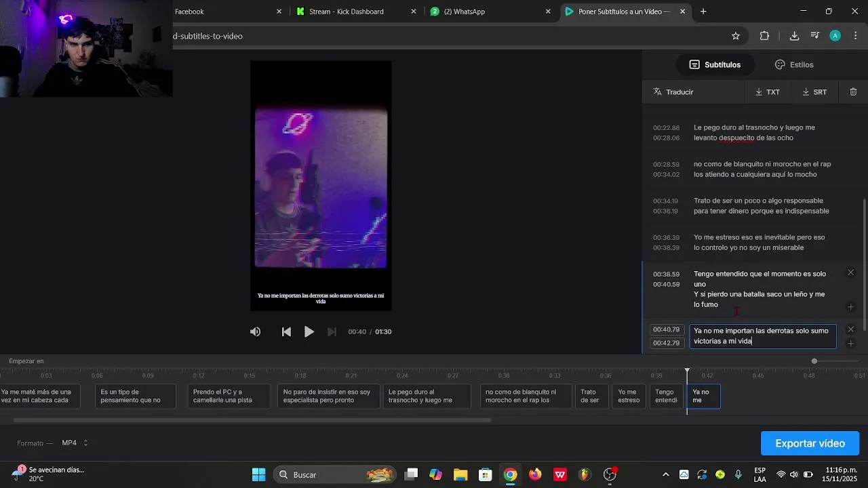Remove 'Ya no me importan' subtitle with X
868x488 pixels.
[851, 329]
